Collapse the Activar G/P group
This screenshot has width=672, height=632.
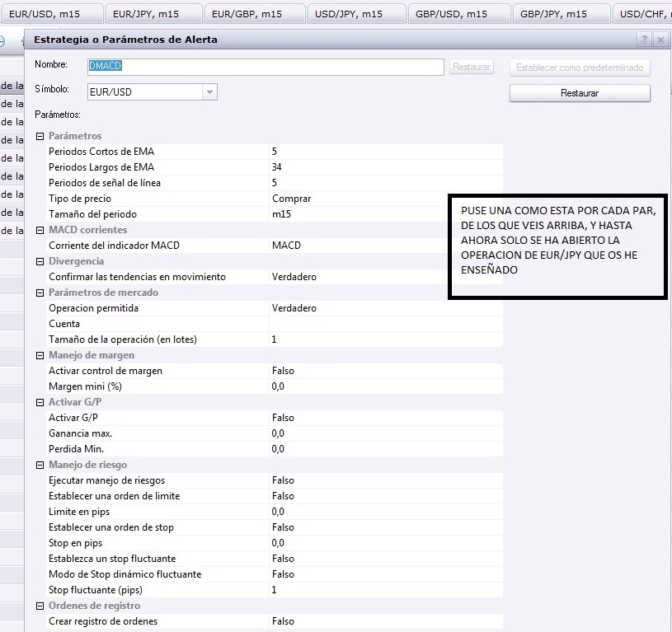pos(40,402)
